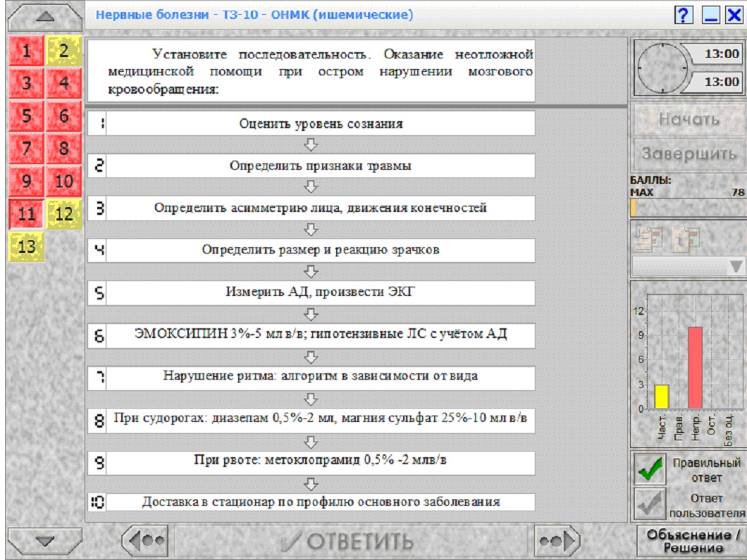Screen dimensions: 747x560
Task: Select step 'При судорогах: диазепам'
Action: pyautogui.click(x=321, y=420)
